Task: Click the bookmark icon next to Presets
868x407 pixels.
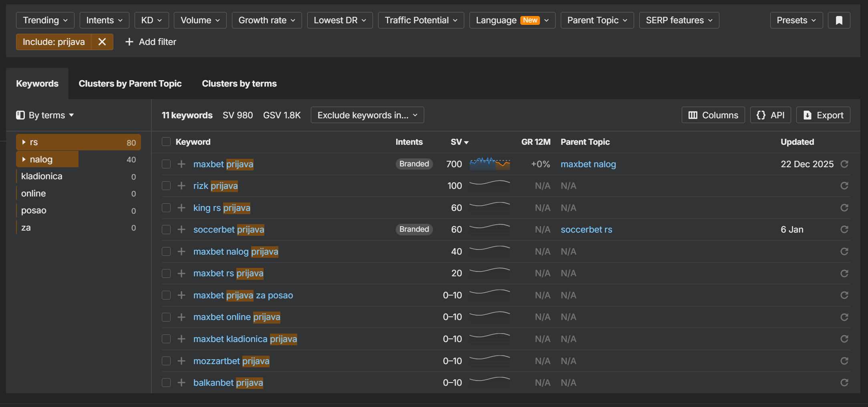Action: [x=839, y=20]
